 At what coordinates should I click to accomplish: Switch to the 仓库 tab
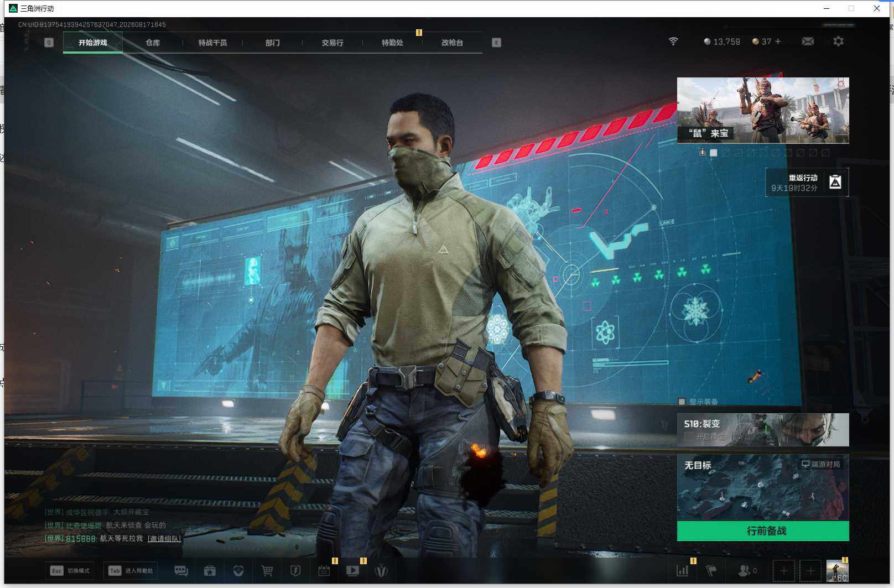(153, 43)
